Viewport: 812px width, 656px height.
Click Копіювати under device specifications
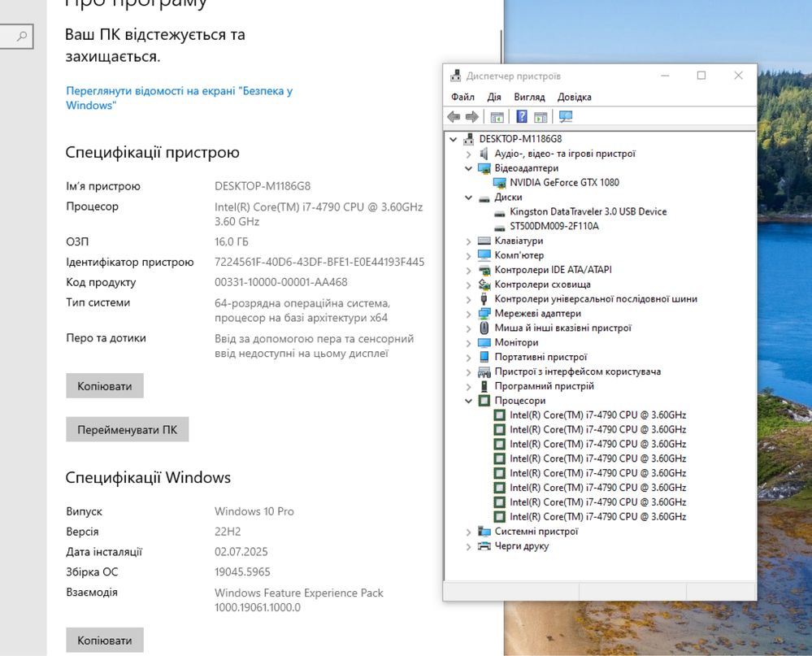tap(105, 386)
